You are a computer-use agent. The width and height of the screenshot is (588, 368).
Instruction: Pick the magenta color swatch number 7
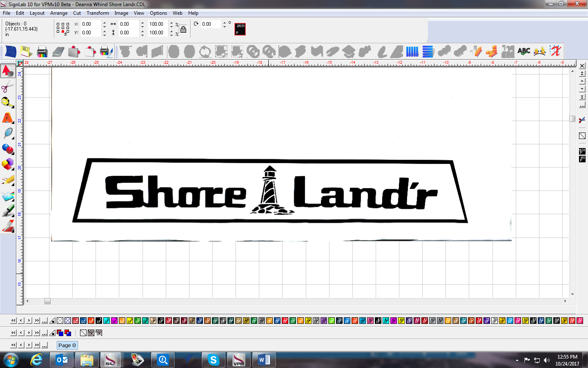click(114, 321)
